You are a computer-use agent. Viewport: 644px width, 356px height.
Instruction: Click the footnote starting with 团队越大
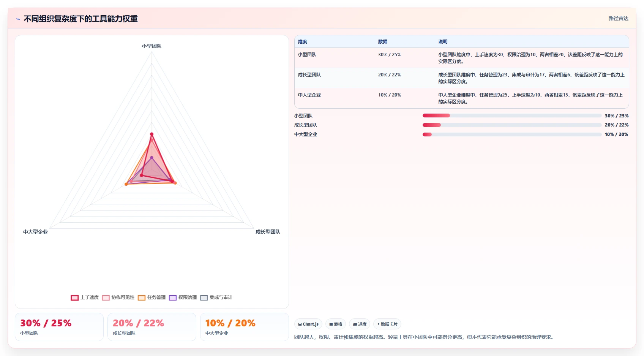click(x=425, y=337)
